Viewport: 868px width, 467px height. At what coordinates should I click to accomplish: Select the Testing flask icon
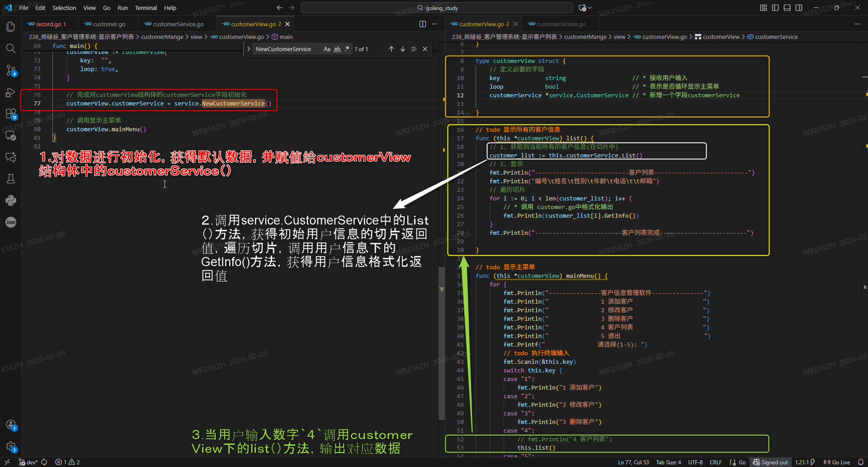[11, 179]
